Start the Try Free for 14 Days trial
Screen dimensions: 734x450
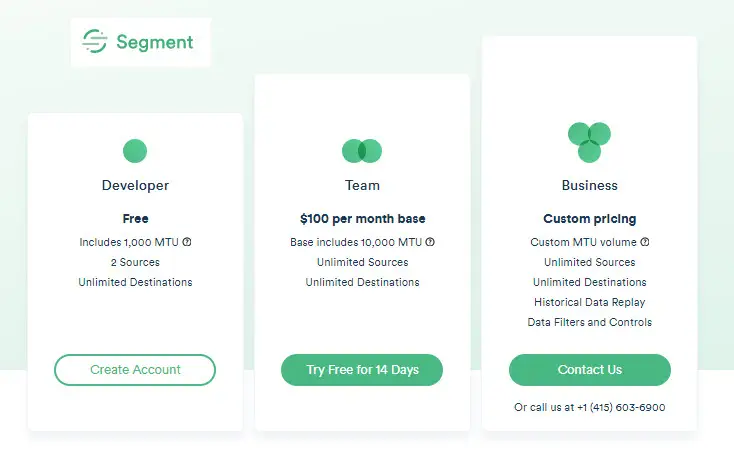(x=362, y=370)
